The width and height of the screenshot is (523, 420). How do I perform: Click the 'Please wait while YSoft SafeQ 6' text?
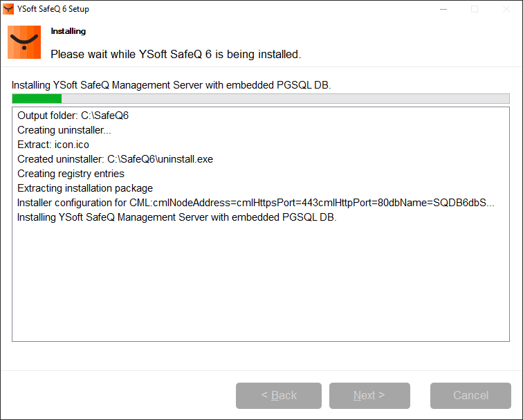pos(176,54)
